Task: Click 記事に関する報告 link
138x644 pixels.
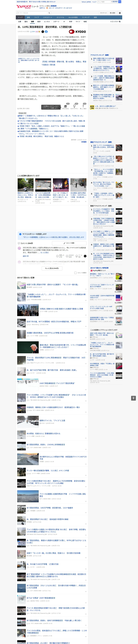Action: coord(24,109)
